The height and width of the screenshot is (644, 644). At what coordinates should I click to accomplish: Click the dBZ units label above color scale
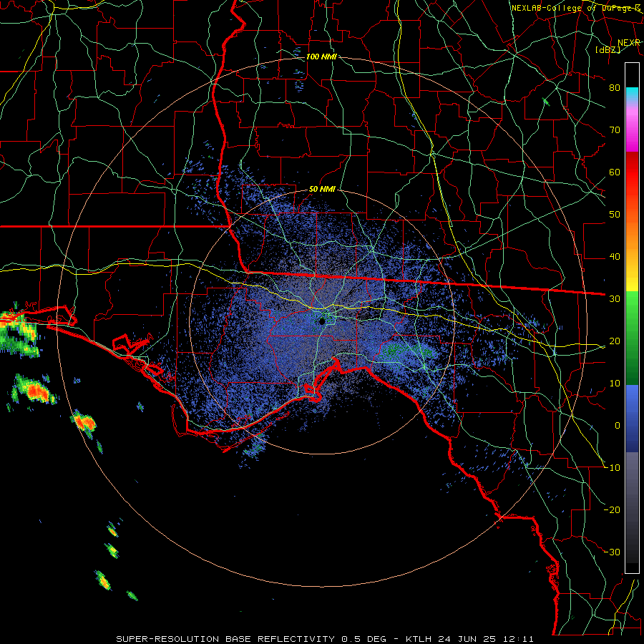(x=608, y=49)
